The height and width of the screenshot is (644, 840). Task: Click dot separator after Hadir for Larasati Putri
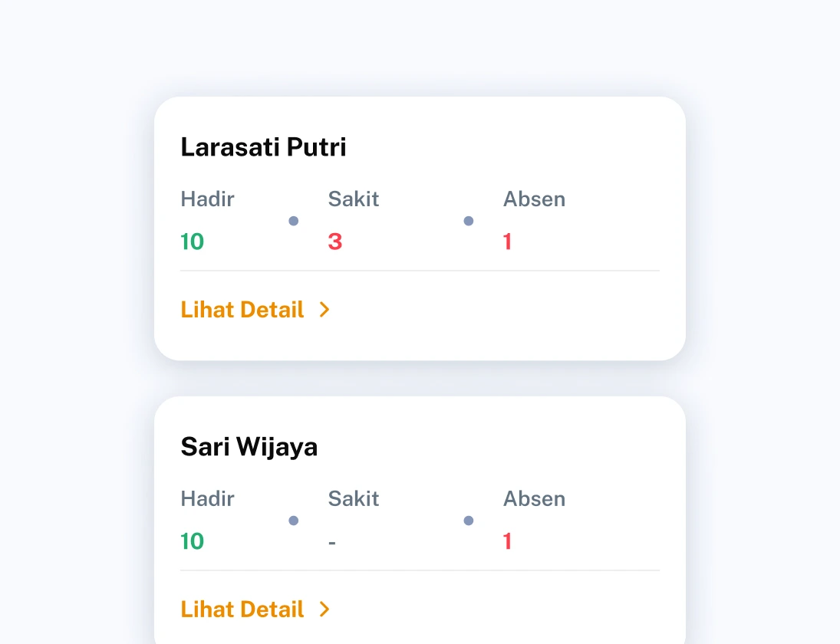click(293, 221)
